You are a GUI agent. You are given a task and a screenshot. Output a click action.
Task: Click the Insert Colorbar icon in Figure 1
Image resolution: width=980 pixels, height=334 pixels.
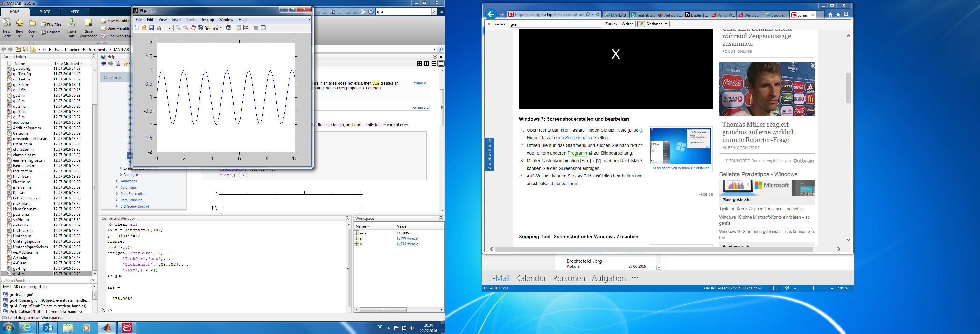239,28
